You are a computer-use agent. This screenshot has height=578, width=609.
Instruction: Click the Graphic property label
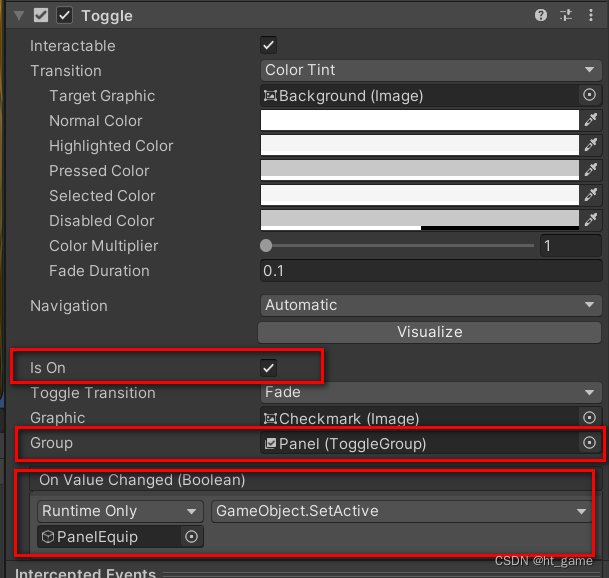tap(57, 418)
